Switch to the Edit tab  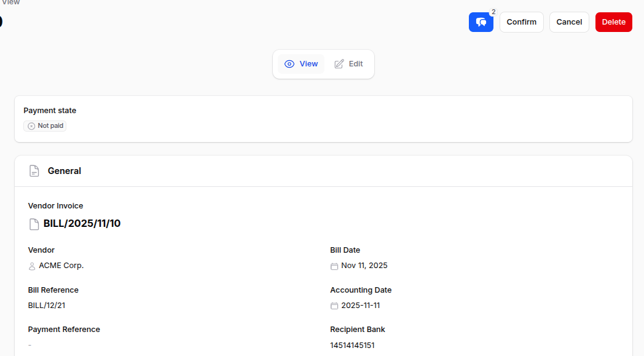pos(348,64)
